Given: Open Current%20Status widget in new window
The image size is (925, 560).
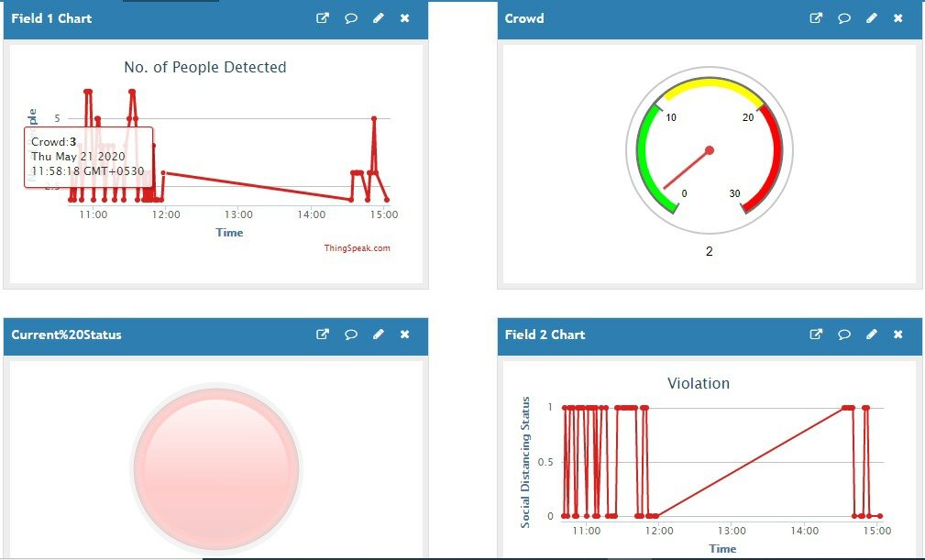Looking at the screenshot, I should (x=322, y=335).
